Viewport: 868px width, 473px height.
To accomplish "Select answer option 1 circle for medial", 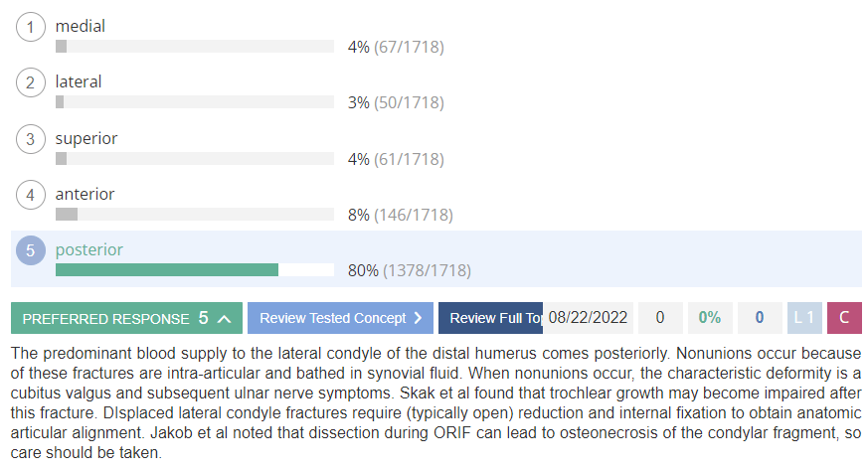I will [31, 27].
